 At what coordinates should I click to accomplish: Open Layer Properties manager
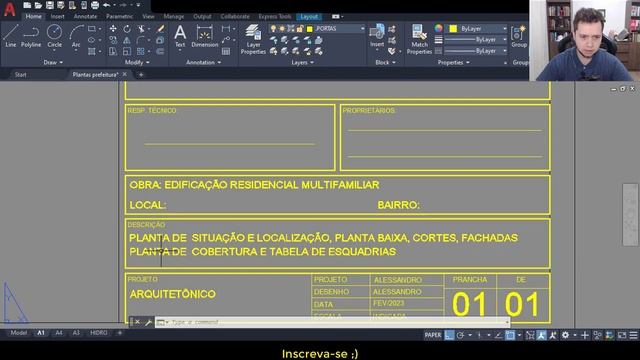coord(253,39)
